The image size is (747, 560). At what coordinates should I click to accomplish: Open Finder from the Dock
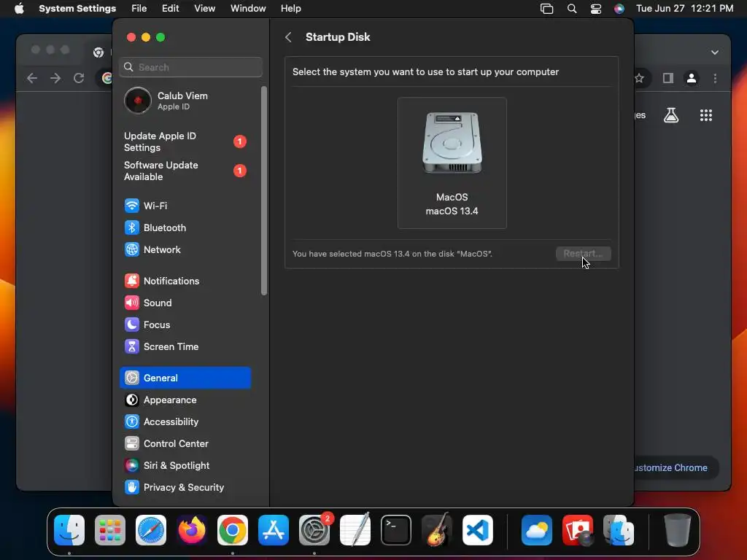point(69,530)
